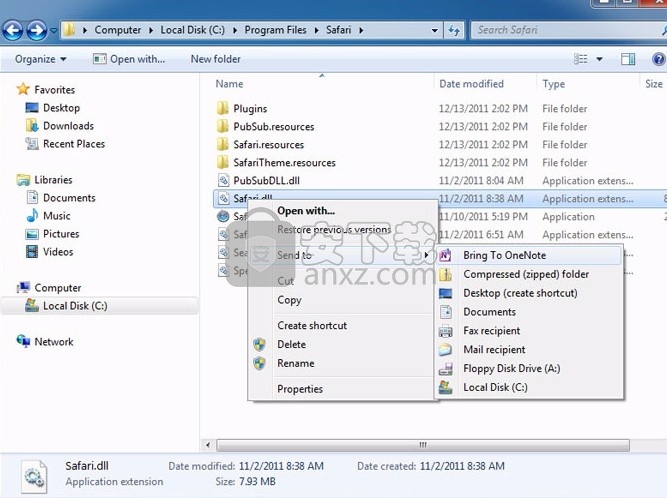Choose Send to in the context menu
Screen dimensions: 667x498
(294, 255)
